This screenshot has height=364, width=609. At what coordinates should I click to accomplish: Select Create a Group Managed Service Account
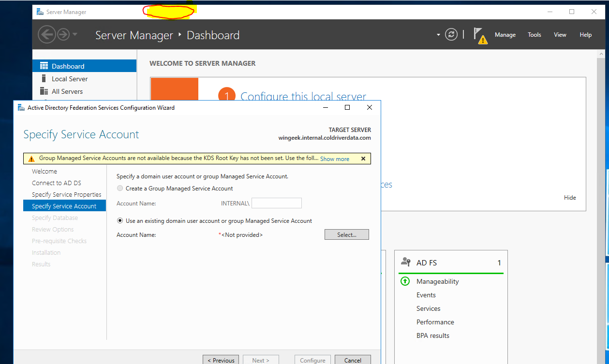120,189
